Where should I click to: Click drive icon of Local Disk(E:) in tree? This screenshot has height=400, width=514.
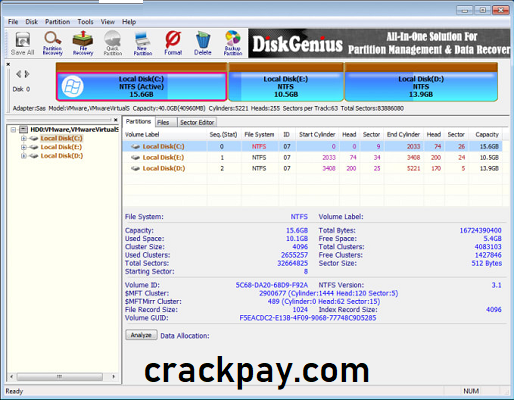tap(34, 147)
